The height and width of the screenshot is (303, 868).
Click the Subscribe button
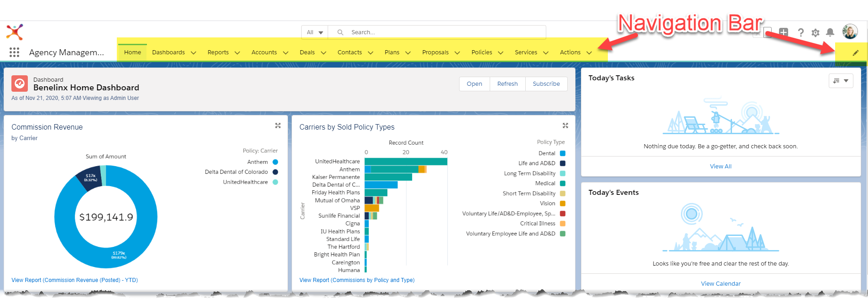546,84
